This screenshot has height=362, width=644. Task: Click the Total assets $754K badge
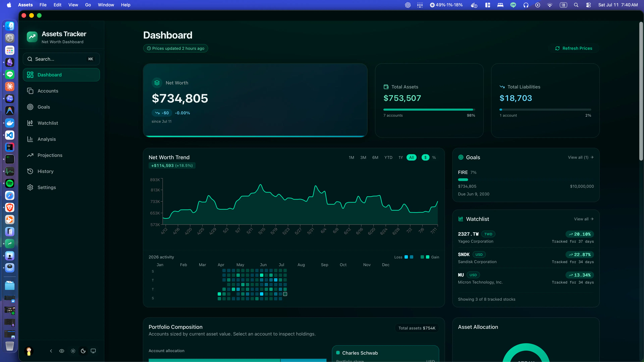[x=417, y=328]
